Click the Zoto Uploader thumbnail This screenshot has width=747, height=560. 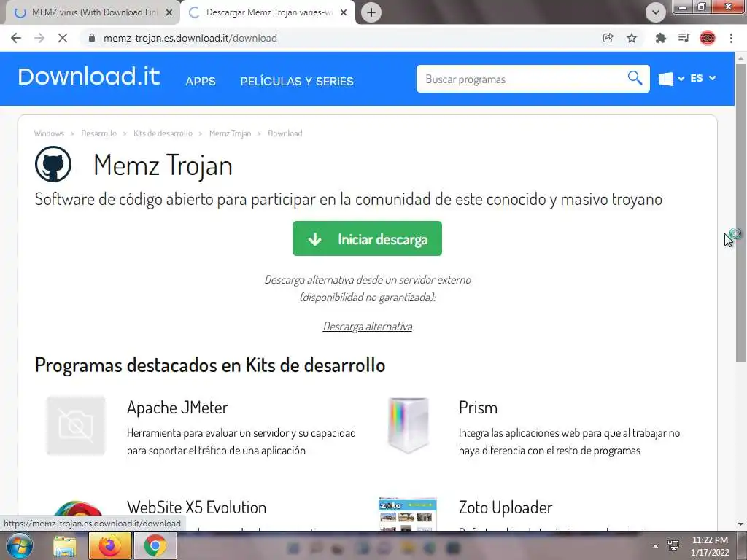click(x=408, y=514)
